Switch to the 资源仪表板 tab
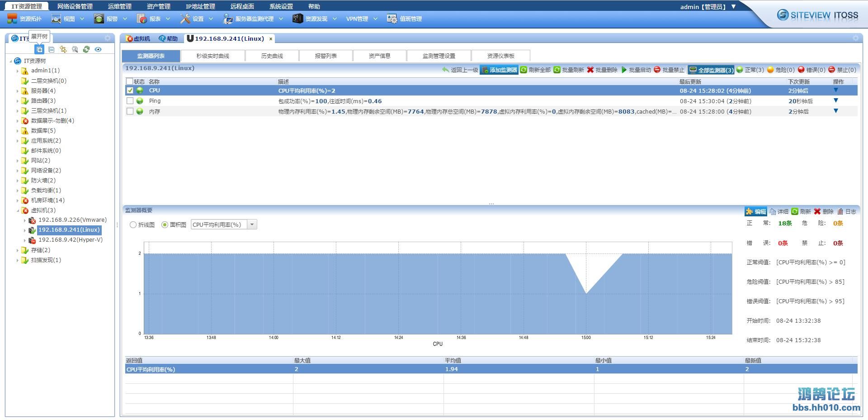 point(501,56)
